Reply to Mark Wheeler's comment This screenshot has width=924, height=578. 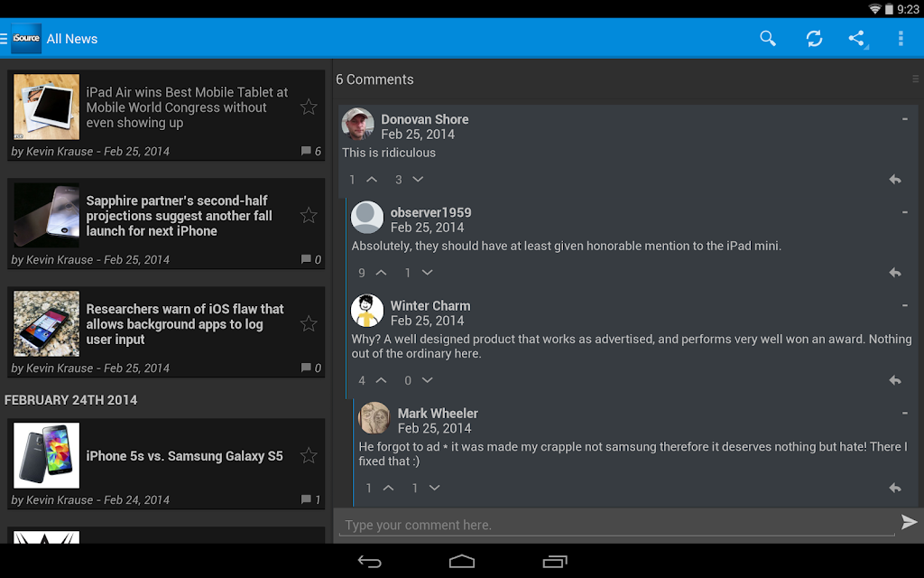tap(895, 488)
